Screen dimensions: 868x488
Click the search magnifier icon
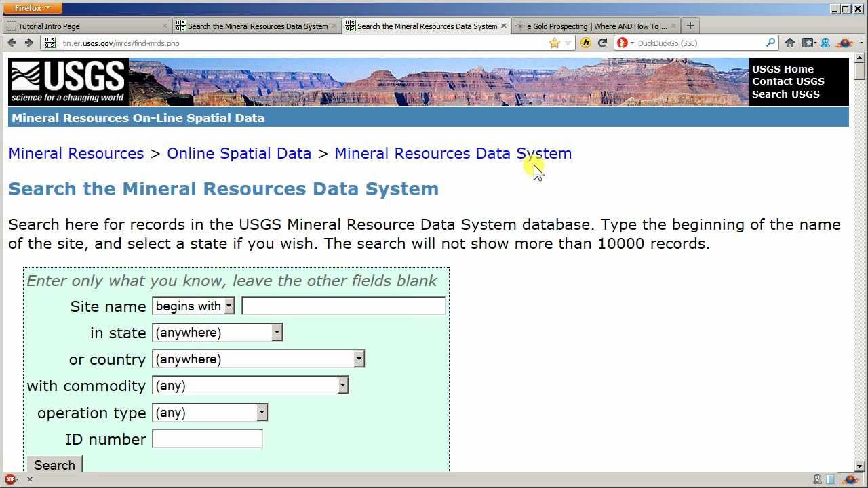[770, 43]
